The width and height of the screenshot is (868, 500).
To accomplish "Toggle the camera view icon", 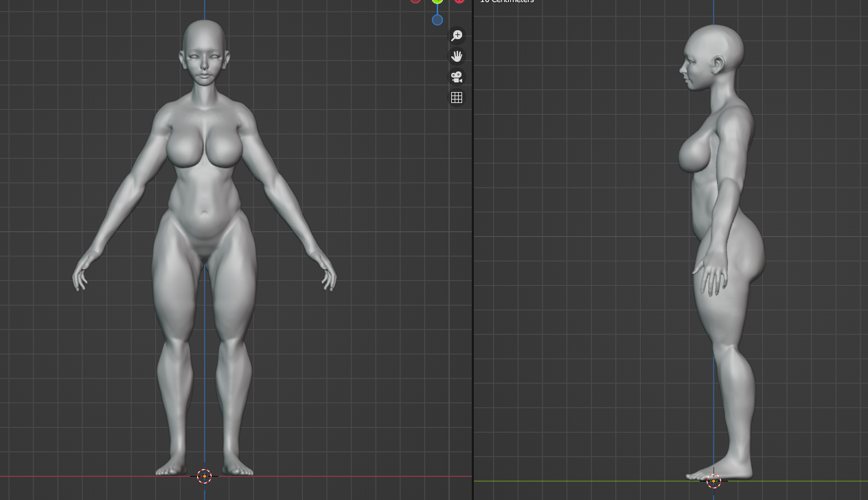I will (457, 77).
